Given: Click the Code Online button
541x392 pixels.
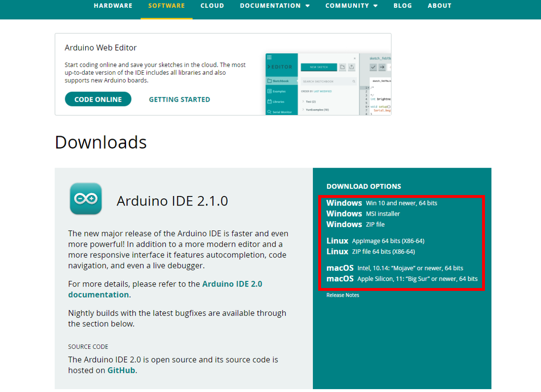Looking at the screenshot, I should 98,99.
